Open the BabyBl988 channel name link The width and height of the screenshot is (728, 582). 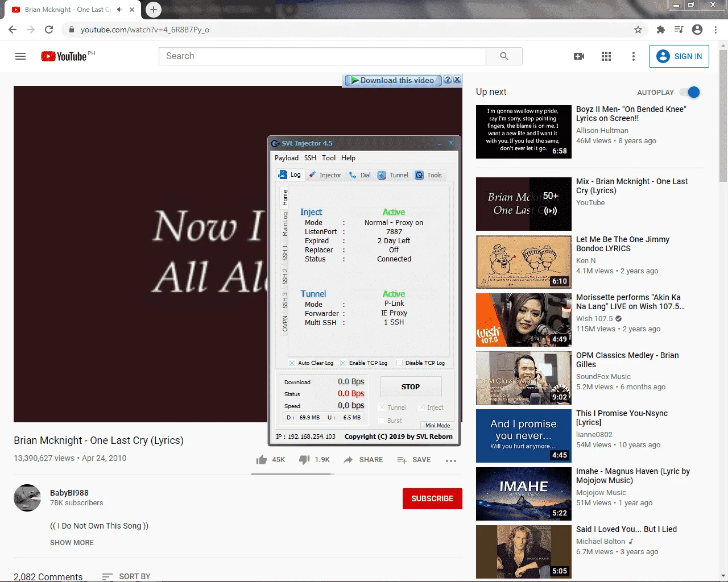pyautogui.click(x=69, y=493)
